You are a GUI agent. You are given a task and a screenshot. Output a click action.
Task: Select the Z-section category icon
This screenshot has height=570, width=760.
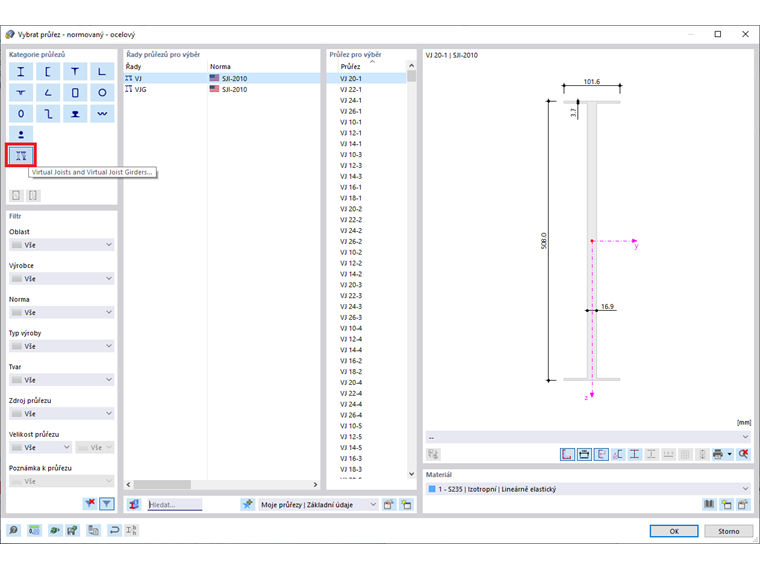pos(48,113)
